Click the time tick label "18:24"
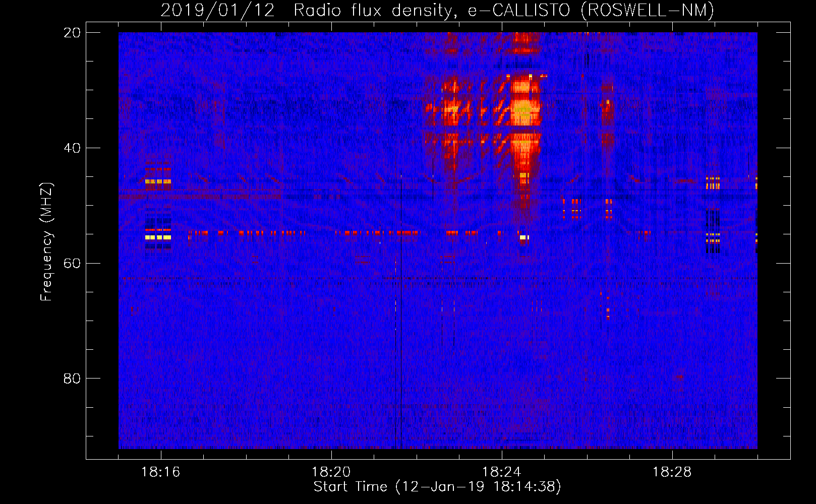 point(502,472)
